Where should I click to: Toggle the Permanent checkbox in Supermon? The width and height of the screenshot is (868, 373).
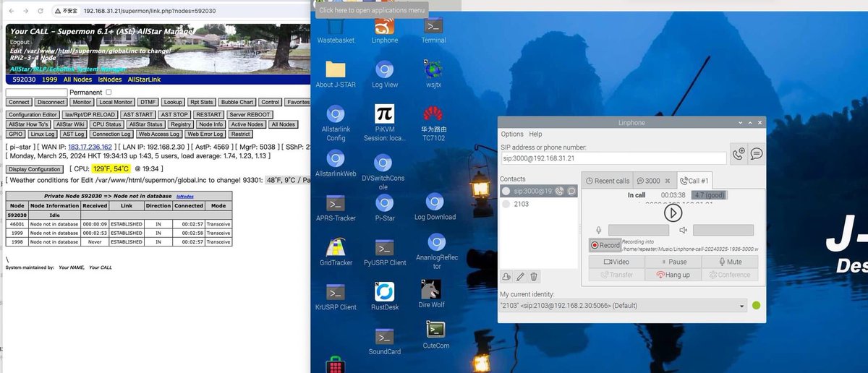pyautogui.click(x=109, y=93)
